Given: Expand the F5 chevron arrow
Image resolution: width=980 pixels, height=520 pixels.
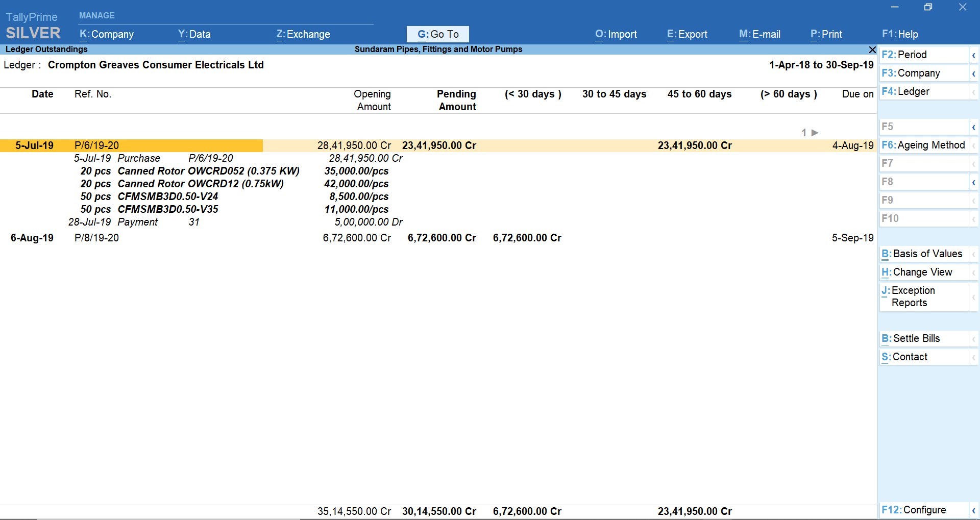Looking at the screenshot, I should point(973,127).
